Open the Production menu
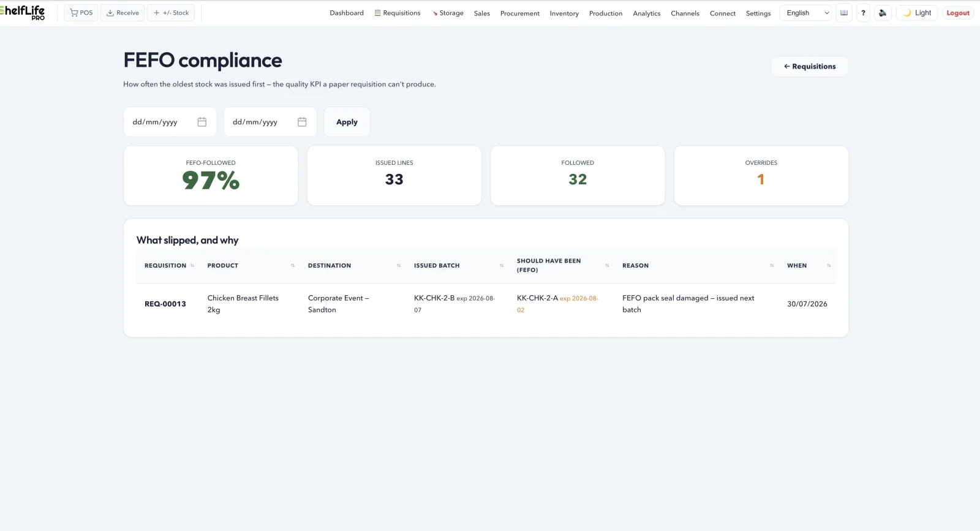This screenshot has height=531, width=980. pyautogui.click(x=606, y=13)
